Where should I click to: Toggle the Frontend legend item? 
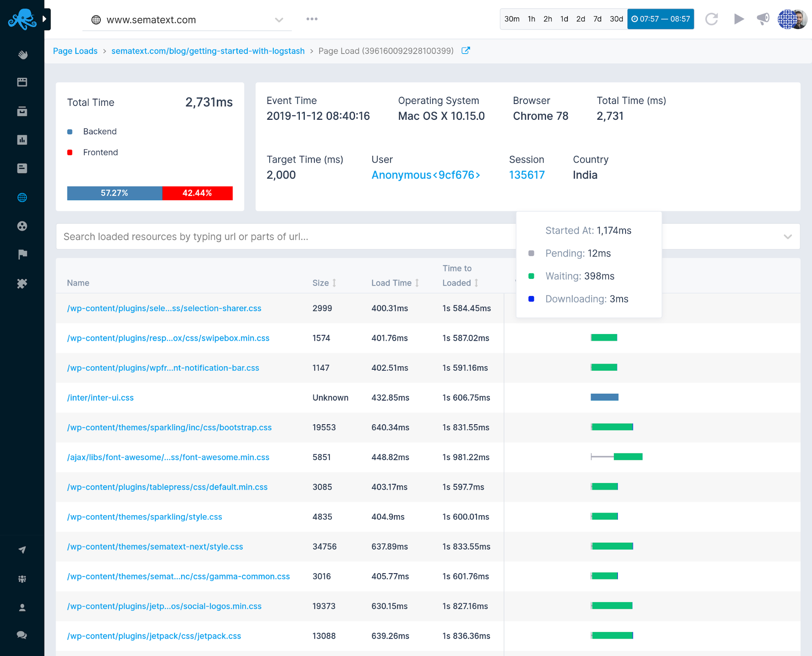click(93, 152)
